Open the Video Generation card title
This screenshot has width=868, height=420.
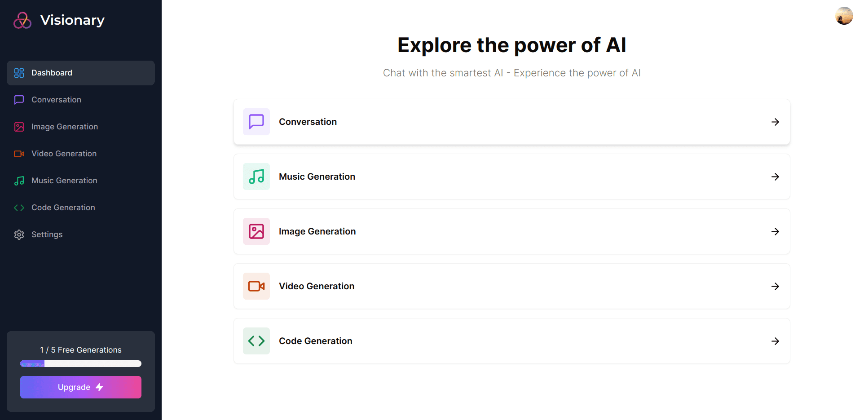[x=317, y=286]
